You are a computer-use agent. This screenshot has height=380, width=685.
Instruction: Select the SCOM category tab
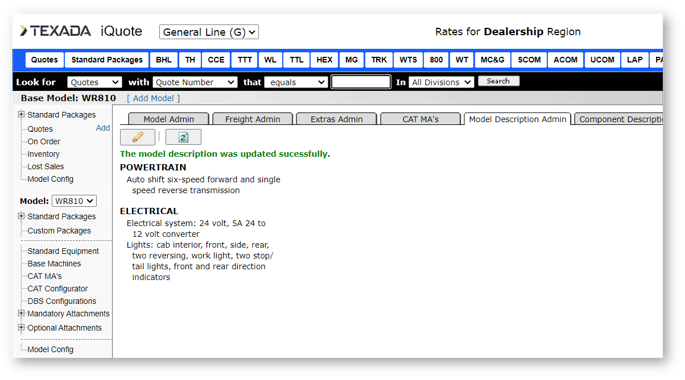pyautogui.click(x=529, y=60)
